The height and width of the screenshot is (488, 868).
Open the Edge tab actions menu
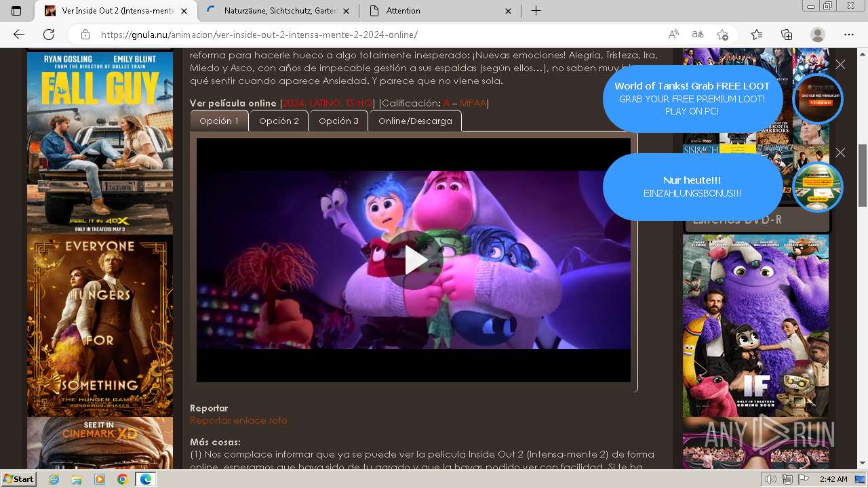click(16, 11)
